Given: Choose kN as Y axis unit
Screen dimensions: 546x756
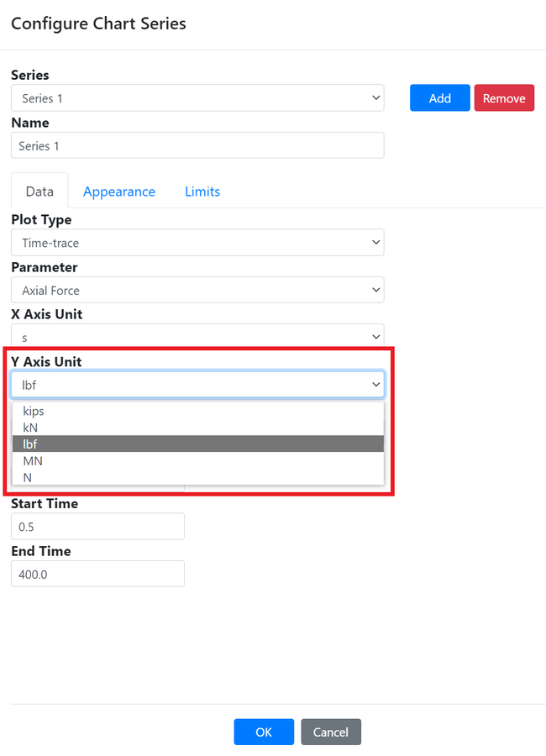Looking at the screenshot, I should [x=197, y=428].
